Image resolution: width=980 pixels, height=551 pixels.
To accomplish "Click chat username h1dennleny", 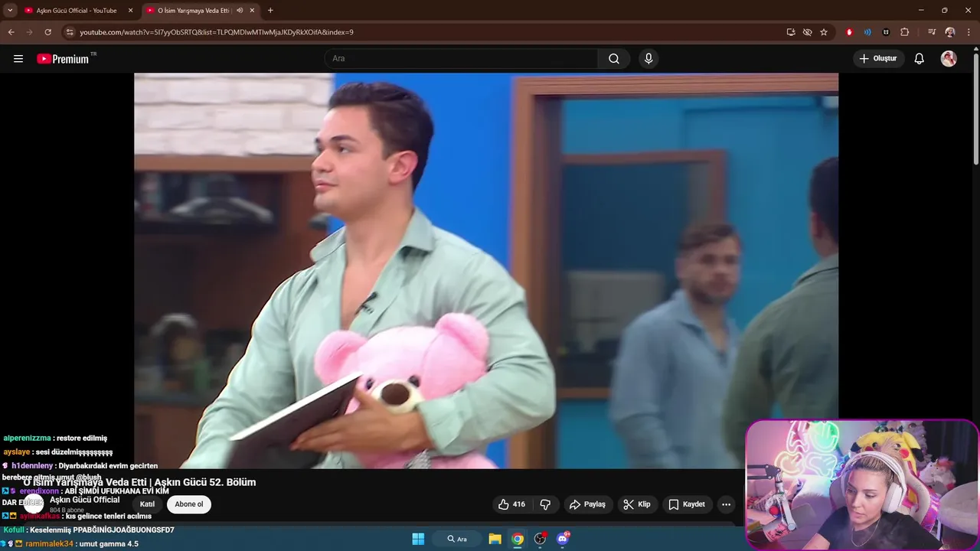I will point(32,466).
